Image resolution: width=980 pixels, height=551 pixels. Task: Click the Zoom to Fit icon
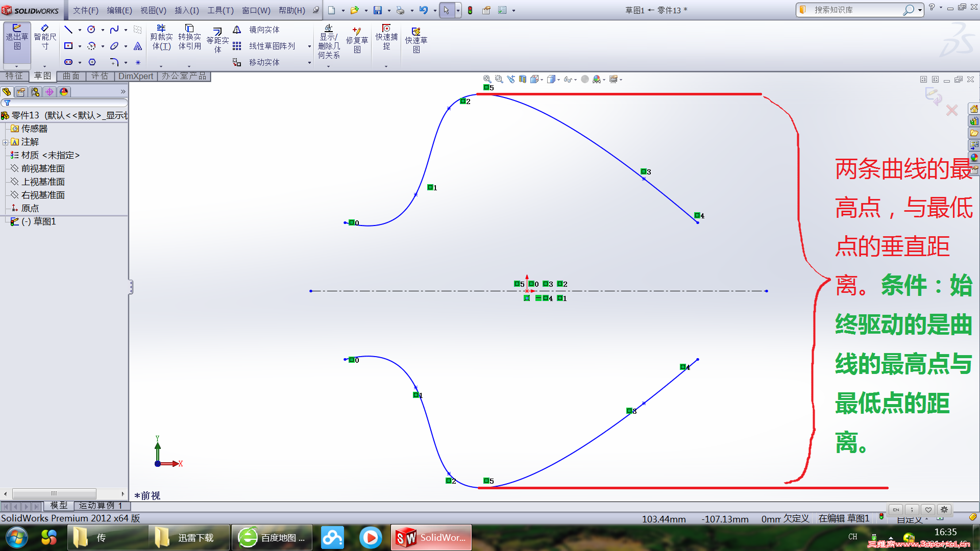coord(487,79)
